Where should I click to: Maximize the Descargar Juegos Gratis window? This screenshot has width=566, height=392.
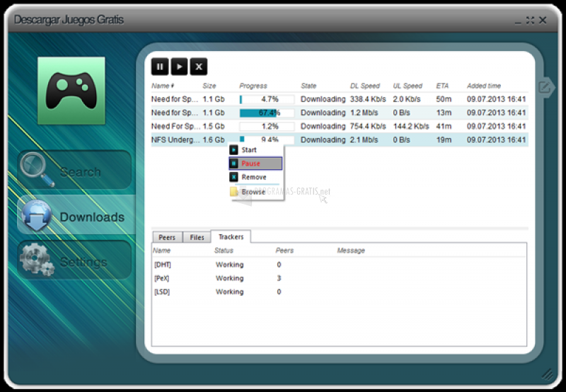click(x=530, y=21)
